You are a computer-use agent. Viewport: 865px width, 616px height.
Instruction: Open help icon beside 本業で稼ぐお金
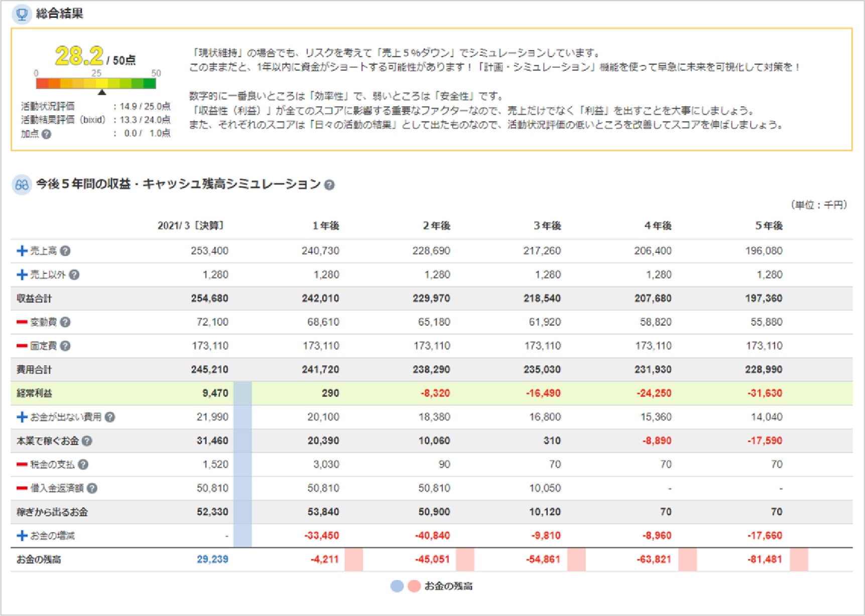(x=87, y=441)
